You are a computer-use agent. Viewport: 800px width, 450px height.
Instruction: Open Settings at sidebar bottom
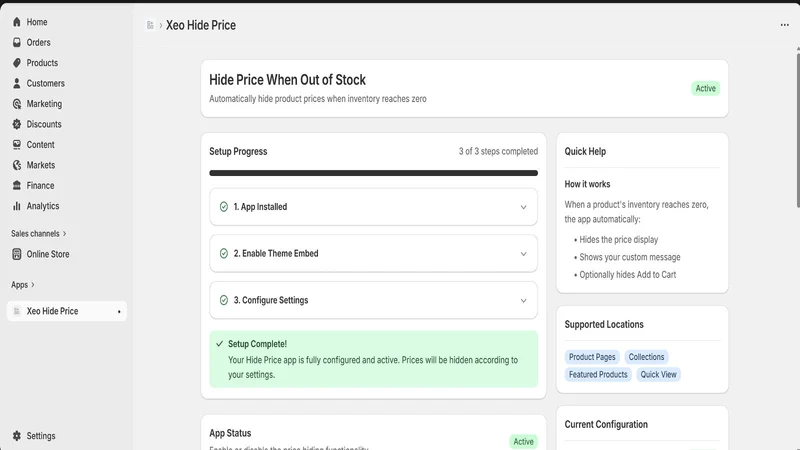41,436
